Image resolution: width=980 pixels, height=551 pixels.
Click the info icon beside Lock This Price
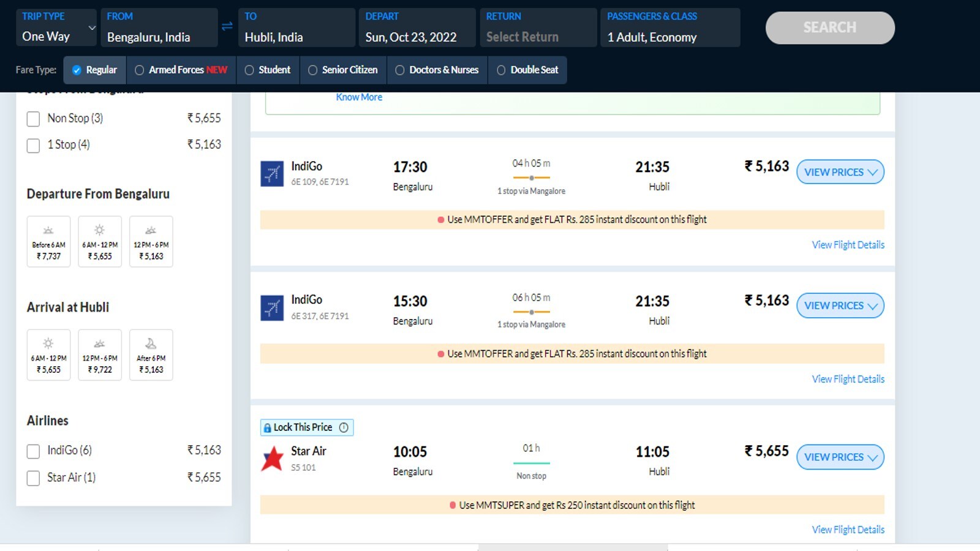(344, 427)
